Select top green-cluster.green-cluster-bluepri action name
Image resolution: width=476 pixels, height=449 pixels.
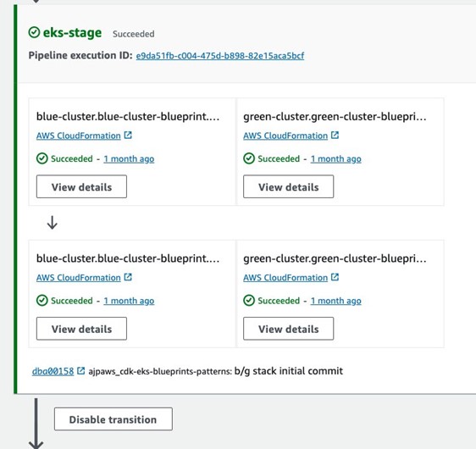point(335,117)
